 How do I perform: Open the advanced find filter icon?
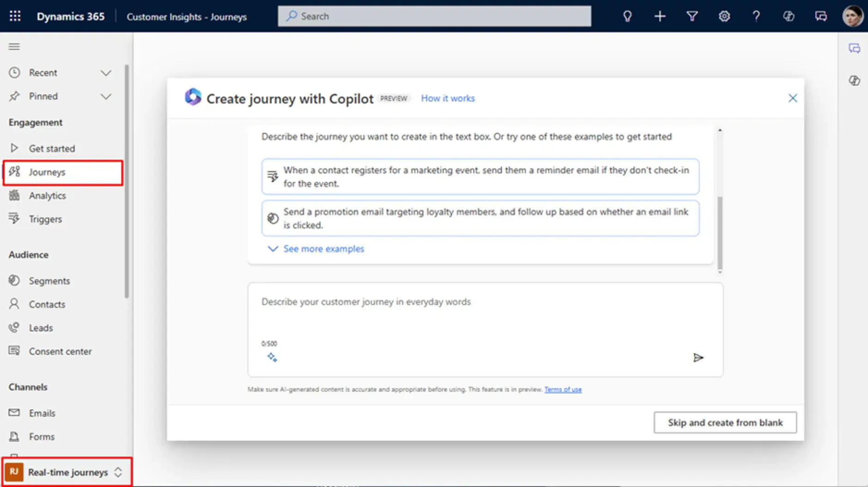click(692, 16)
